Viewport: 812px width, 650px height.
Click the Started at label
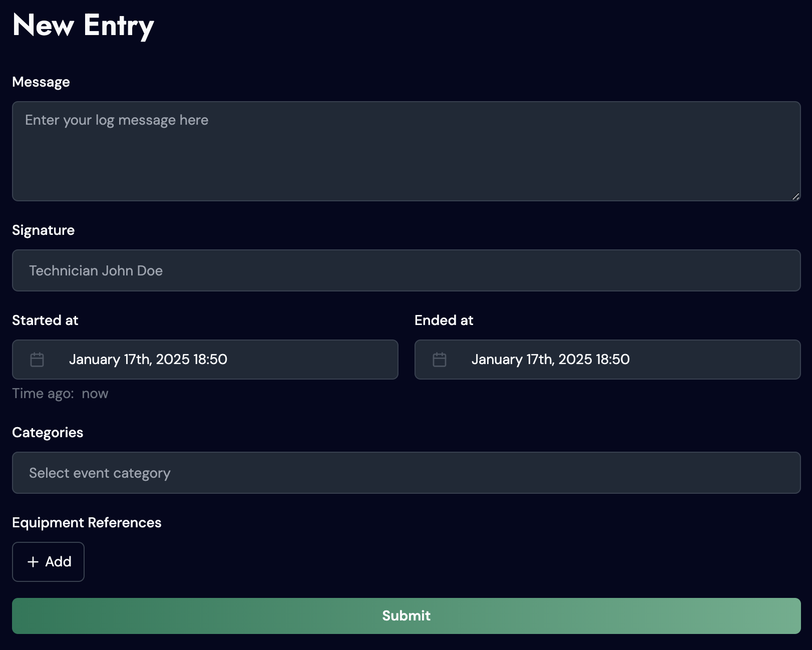45,320
